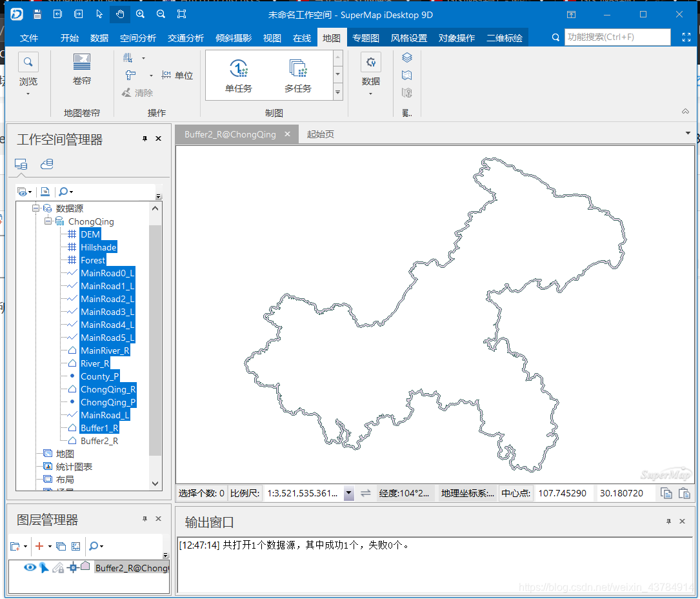
Task: Select the Buffer2_R dataset
Action: tap(99, 441)
